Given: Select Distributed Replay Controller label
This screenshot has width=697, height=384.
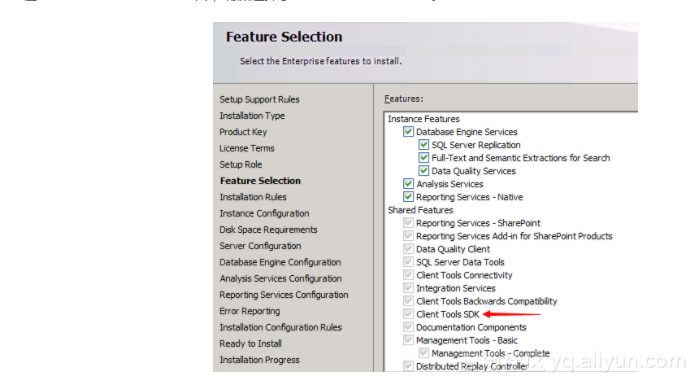Looking at the screenshot, I should click(472, 366).
